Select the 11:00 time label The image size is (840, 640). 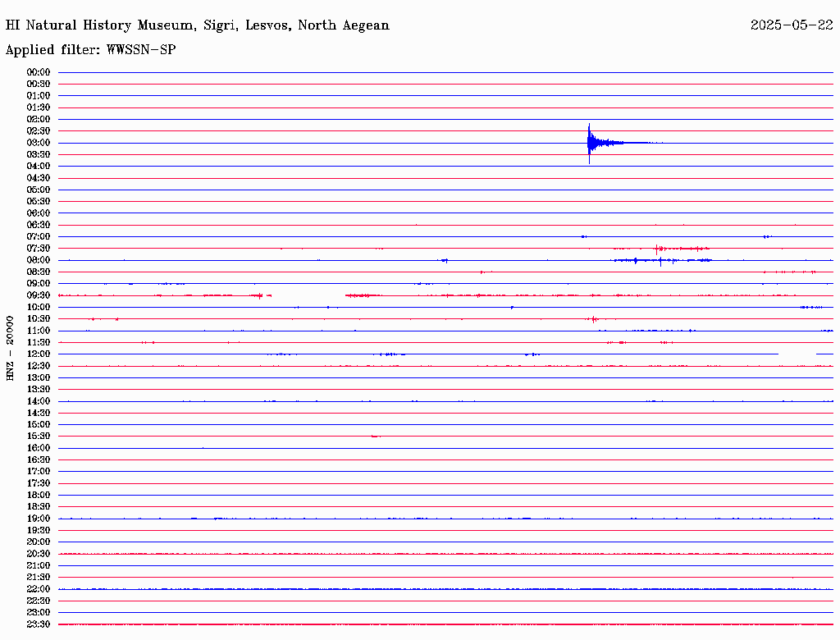coord(39,331)
